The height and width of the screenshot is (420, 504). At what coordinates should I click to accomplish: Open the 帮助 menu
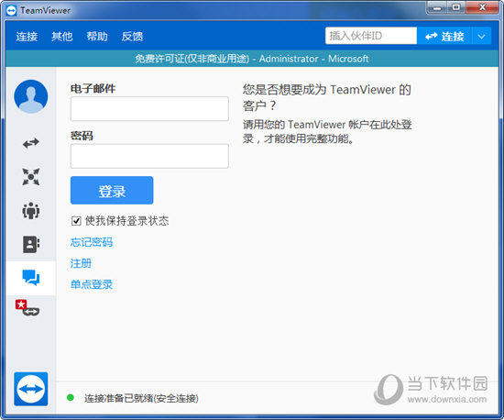point(97,37)
